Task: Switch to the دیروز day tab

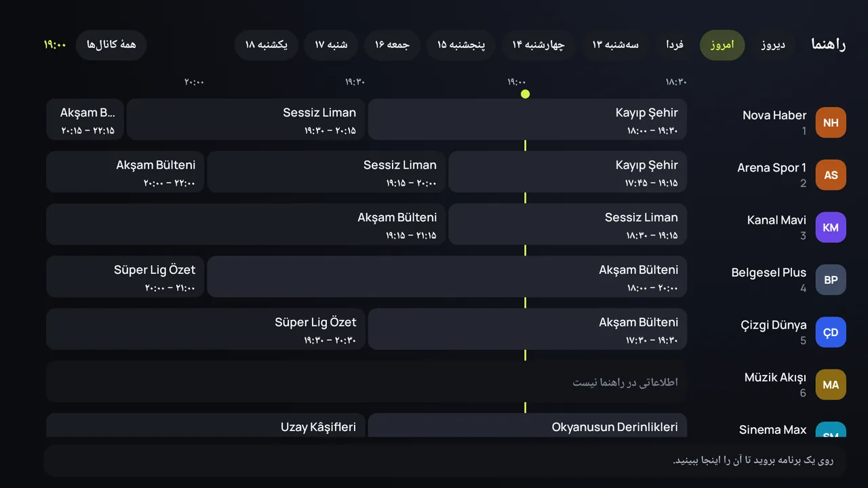Action: (x=772, y=45)
